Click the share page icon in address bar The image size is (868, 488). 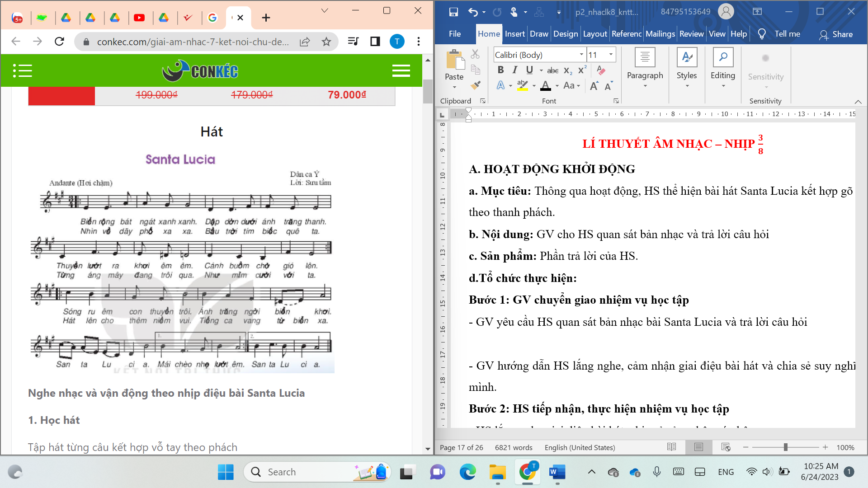tap(305, 42)
